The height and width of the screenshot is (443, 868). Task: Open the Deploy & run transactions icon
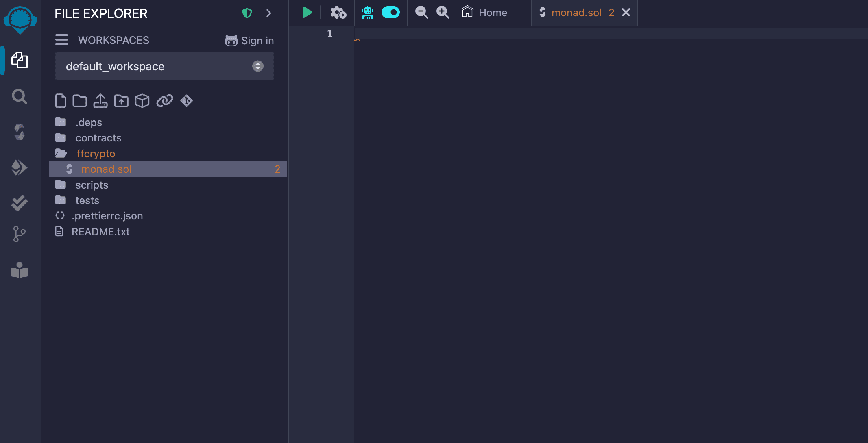[20, 167]
